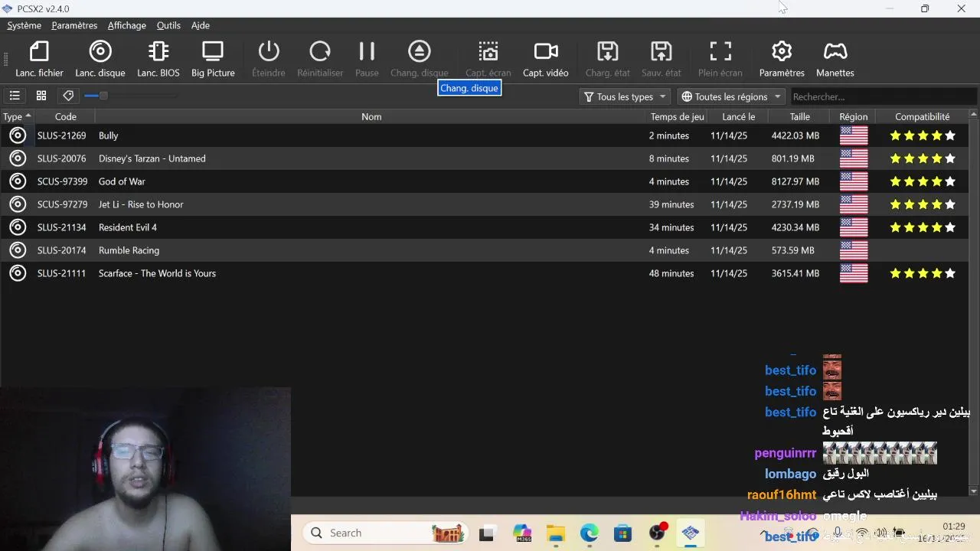Select the God of War entry
980x551 pixels.
(484, 181)
